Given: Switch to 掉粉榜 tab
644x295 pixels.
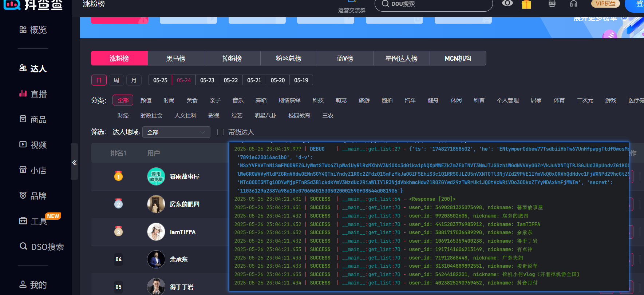Looking at the screenshot, I should click(232, 58).
